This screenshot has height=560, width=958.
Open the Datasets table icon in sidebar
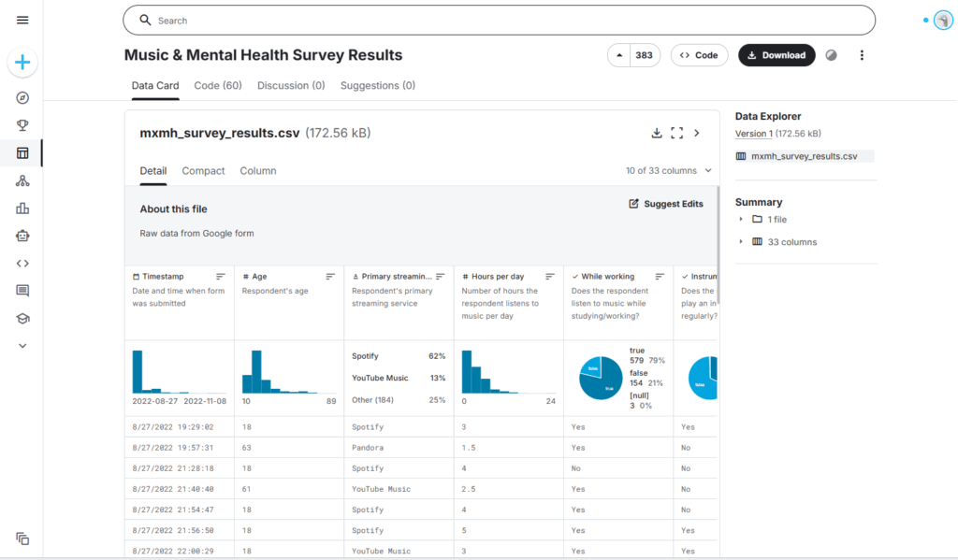[22, 153]
